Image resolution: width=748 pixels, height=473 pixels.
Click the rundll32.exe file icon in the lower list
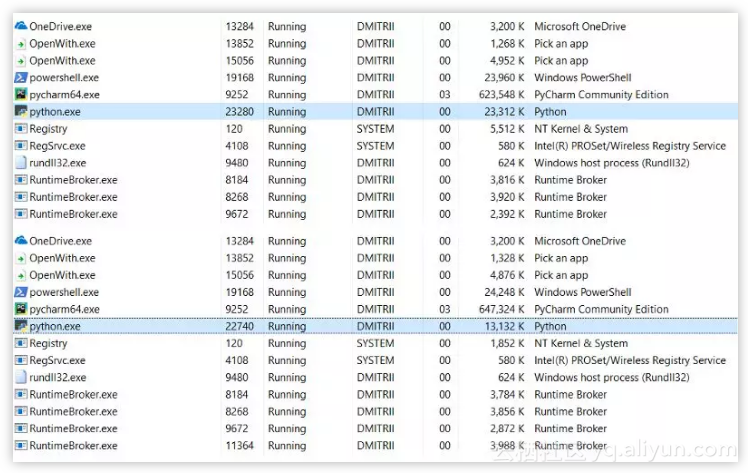(x=21, y=377)
